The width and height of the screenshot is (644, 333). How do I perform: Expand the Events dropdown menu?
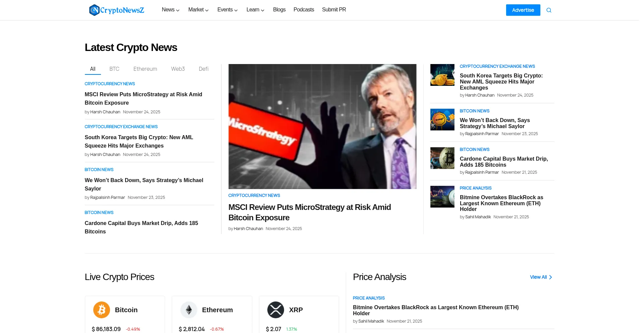click(x=227, y=10)
